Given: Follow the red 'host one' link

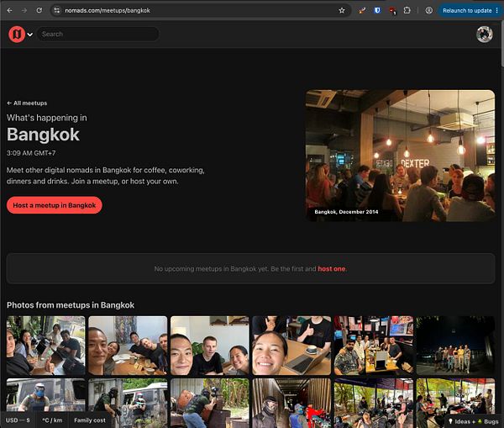Looking at the screenshot, I should pos(332,269).
